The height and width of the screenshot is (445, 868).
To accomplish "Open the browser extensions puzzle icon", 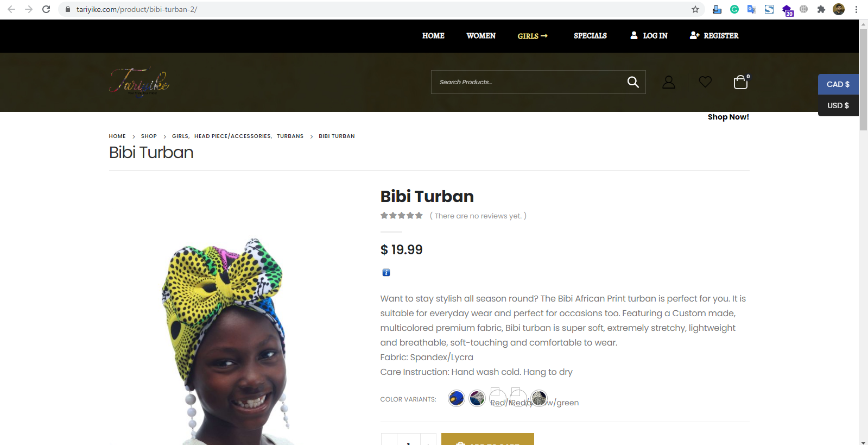I will coord(821,9).
